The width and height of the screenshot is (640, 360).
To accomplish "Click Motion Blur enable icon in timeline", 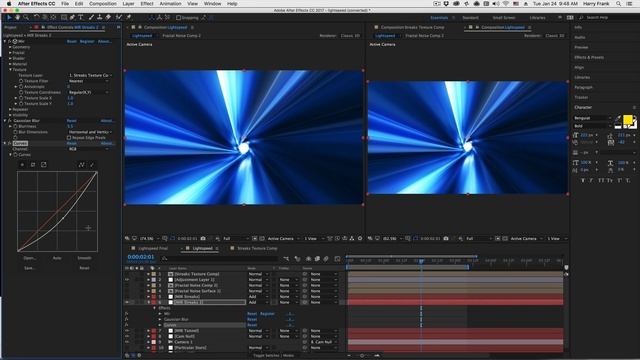I will tap(326, 259).
